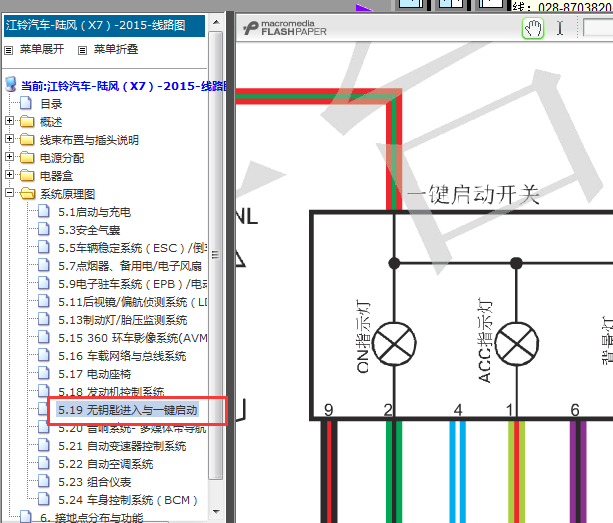Expand the 线束布置与插头说明 folder
Image resolution: width=613 pixels, height=523 pixels.
click(9, 139)
